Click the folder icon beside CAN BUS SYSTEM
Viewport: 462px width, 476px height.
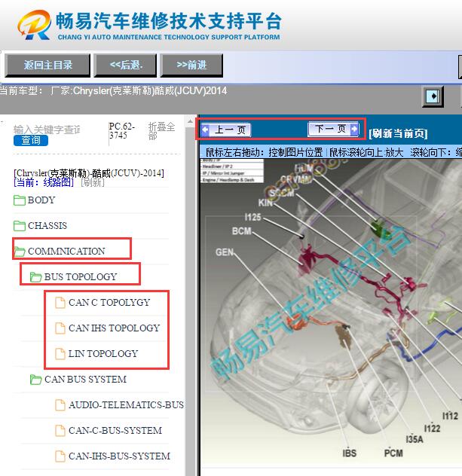pos(36,380)
